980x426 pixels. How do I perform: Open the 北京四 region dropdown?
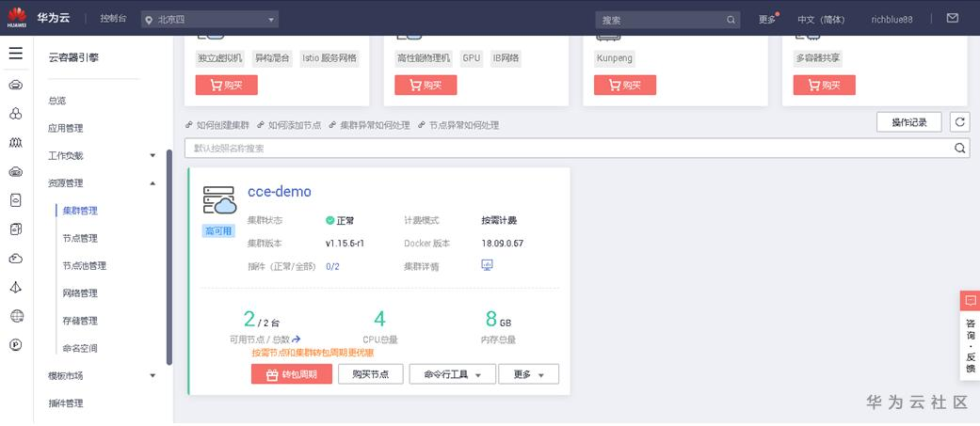coord(209,20)
